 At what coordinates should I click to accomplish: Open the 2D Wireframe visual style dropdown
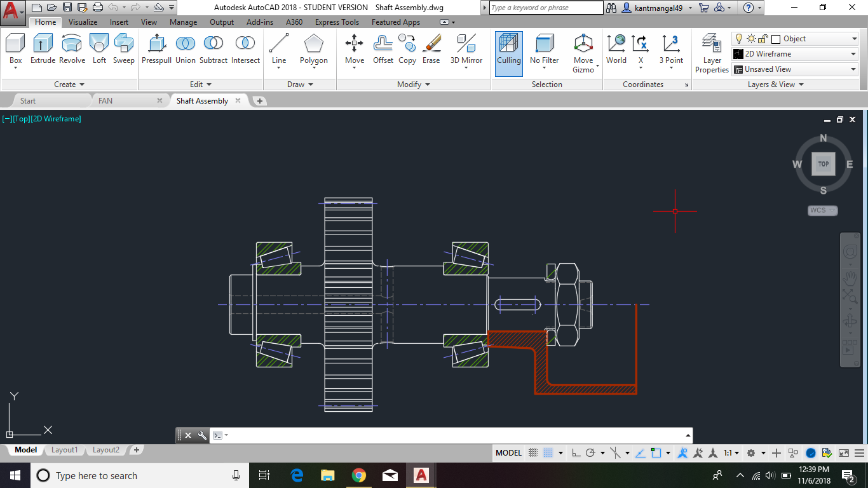pos(794,54)
